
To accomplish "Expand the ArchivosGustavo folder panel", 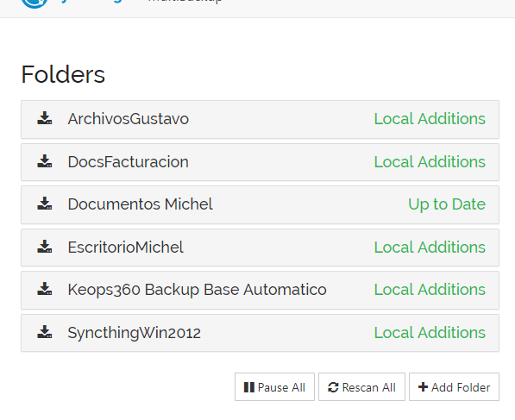I will click(x=260, y=119).
